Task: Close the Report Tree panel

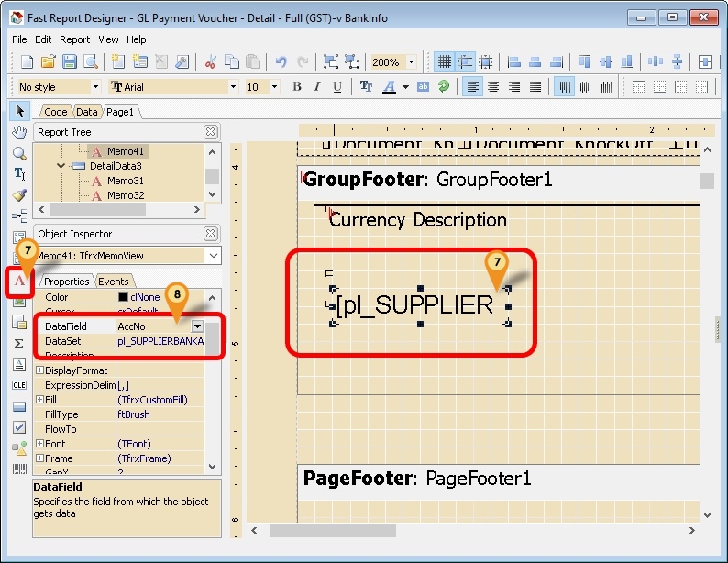Action: coord(210,132)
